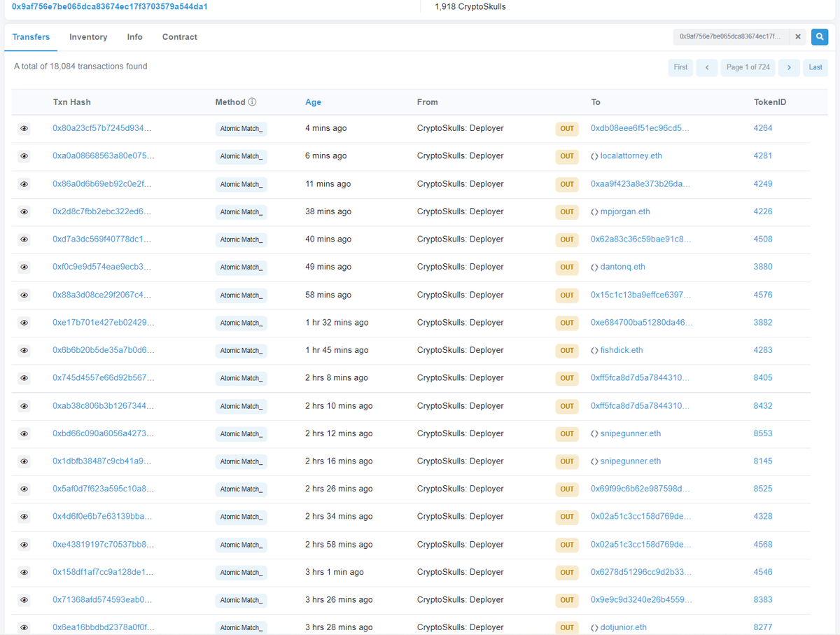Open recipient 0x15c1c13ba9effce6397 address
This screenshot has height=635, width=840.
pos(641,295)
